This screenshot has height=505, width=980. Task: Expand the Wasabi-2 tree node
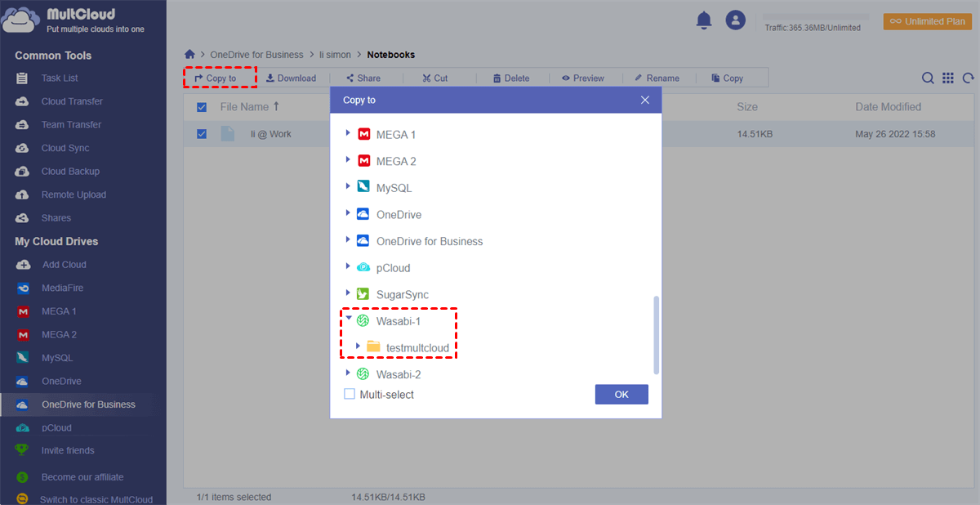click(349, 373)
